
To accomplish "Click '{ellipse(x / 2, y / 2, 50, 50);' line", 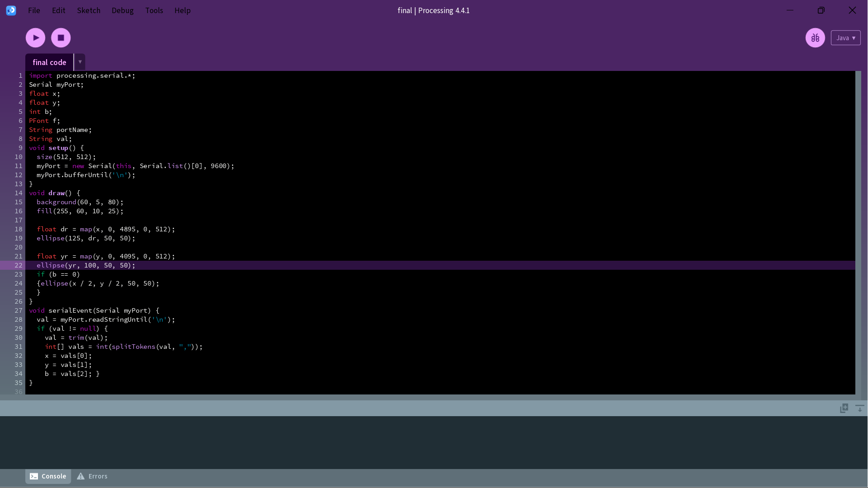I will pyautogui.click(x=98, y=283).
